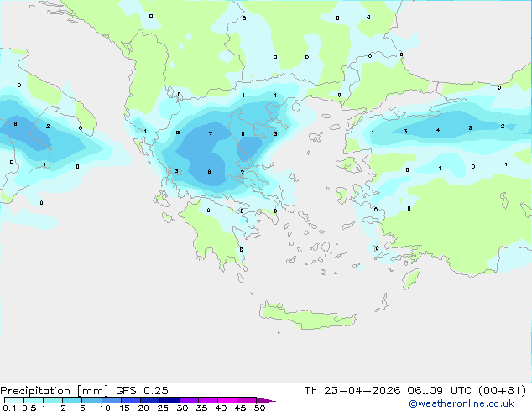Image resolution: width=532 pixels, height=411 pixels.
Task: Choose the 20–25 mm legend color box
Action: pyautogui.click(x=150, y=400)
